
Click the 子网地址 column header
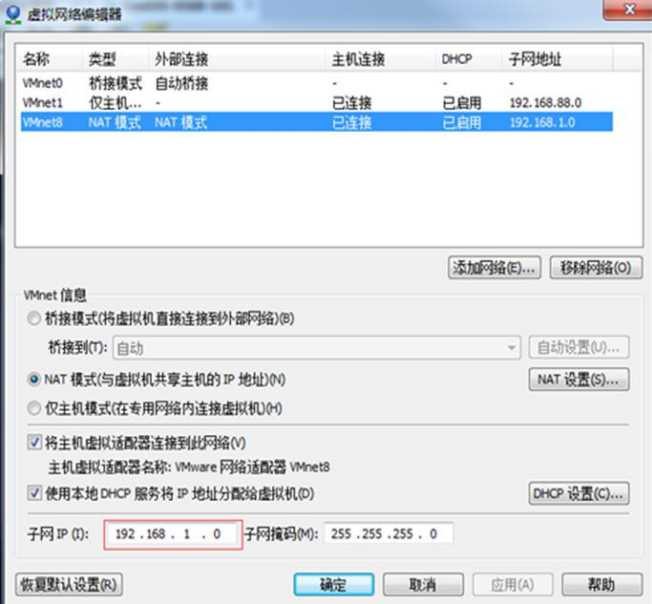click(x=535, y=59)
